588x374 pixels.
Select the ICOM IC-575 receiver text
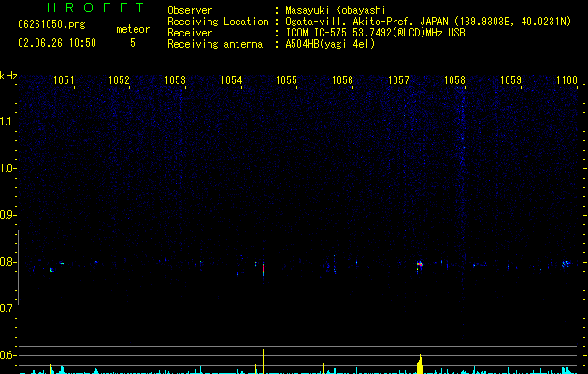pos(376,33)
